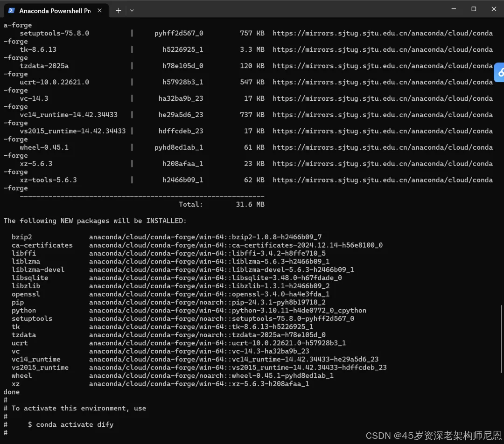The image size is (504, 444).
Task: Click the 'tzdata' package name in install list
Action: pos(24,335)
